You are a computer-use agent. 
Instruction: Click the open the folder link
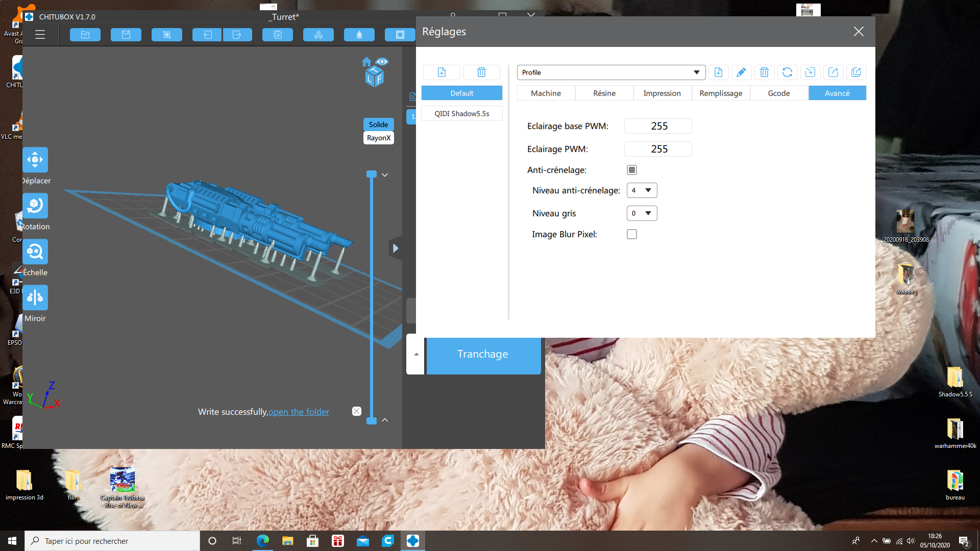coord(299,412)
